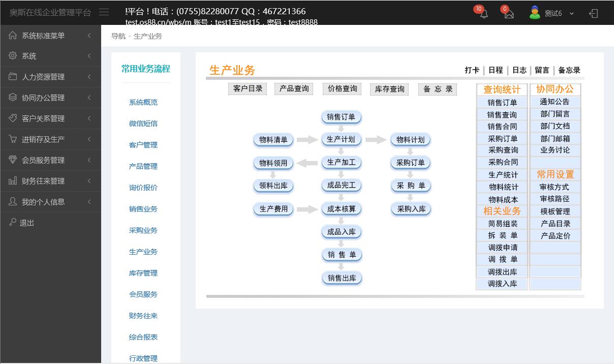Image resolution: width=614 pixels, height=364 pixels.
Task: Click the folder icon beside 人力资源管理
Action: point(13,76)
